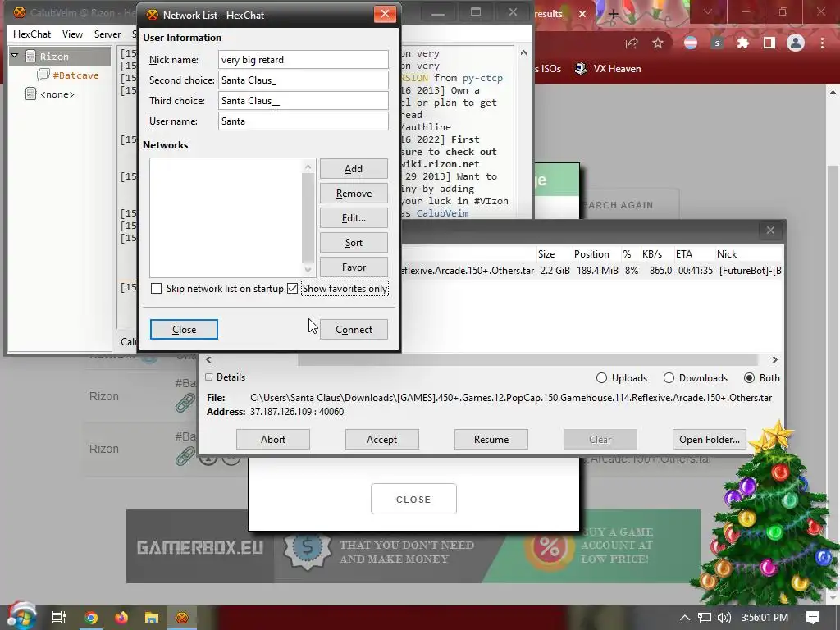This screenshot has height=630, width=840.
Task: Click the Size column header
Action: 546,254
